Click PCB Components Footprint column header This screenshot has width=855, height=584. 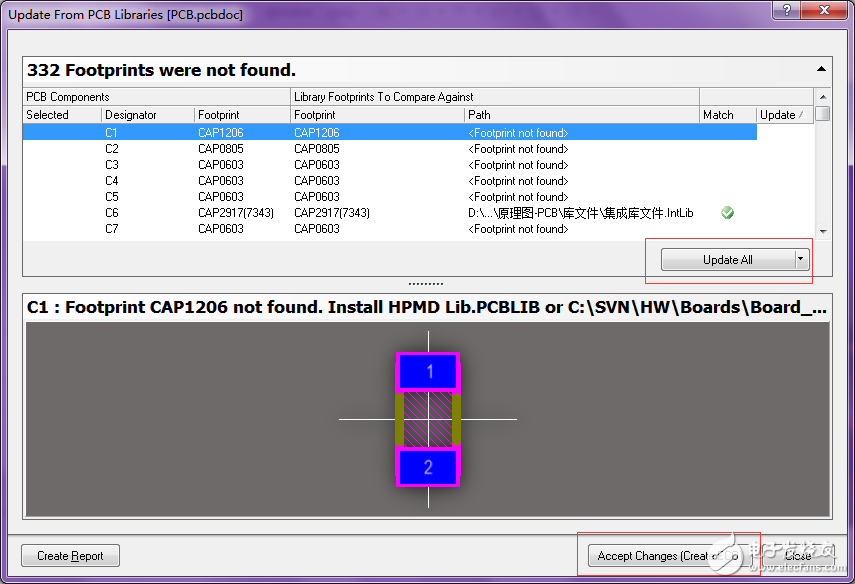coord(242,115)
